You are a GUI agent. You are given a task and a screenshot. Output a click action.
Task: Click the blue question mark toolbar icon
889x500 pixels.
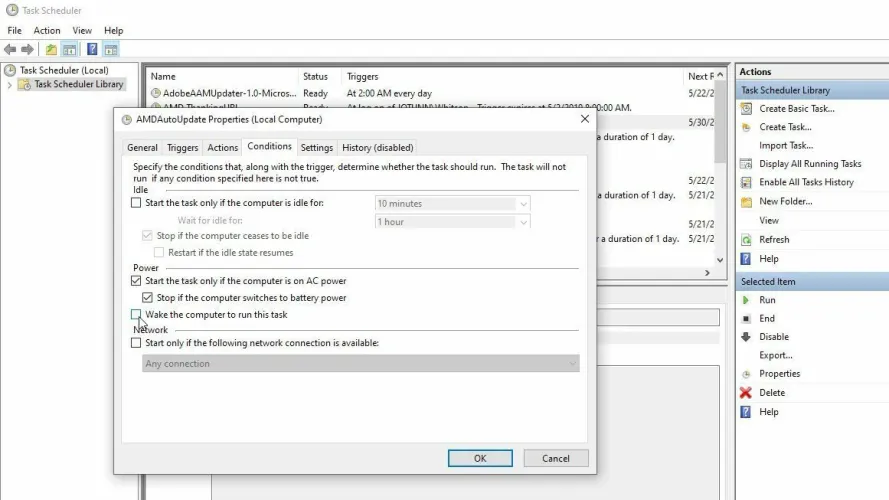pos(91,49)
